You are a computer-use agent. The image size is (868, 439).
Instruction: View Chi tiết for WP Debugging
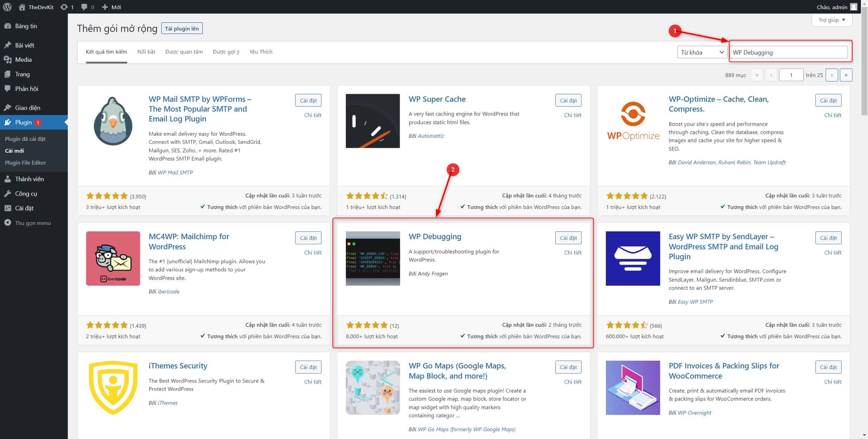coord(573,252)
